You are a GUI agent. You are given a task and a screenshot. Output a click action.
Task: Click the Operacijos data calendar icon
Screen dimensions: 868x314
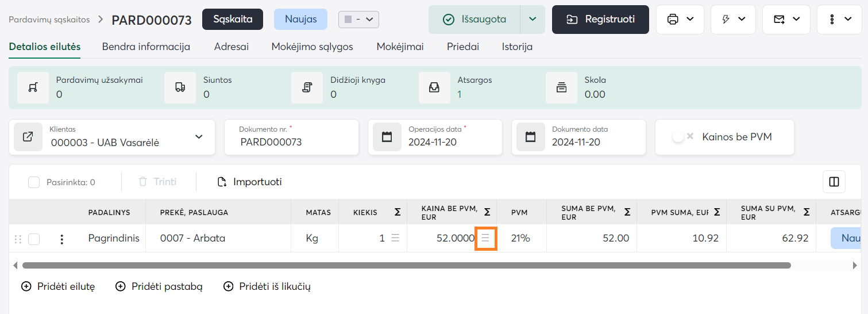pyautogui.click(x=387, y=137)
